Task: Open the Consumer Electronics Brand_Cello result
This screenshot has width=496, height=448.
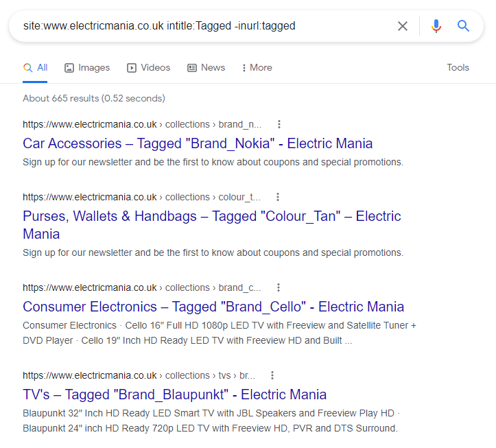Action: tap(213, 307)
